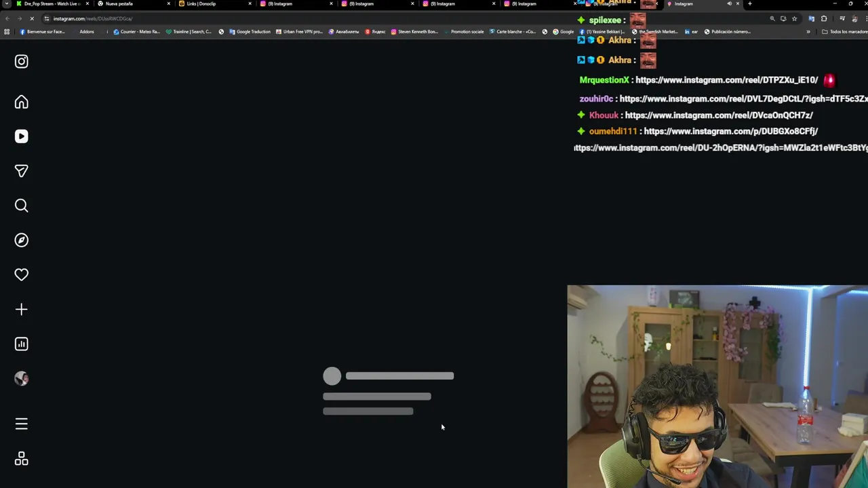Mute the active Instagram tab audio
The width and height of the screenshot is (868, 488).
point(730,3)
